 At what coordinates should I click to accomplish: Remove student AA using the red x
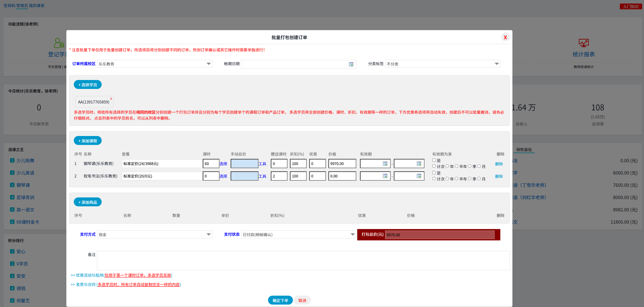tap(111, 99)
